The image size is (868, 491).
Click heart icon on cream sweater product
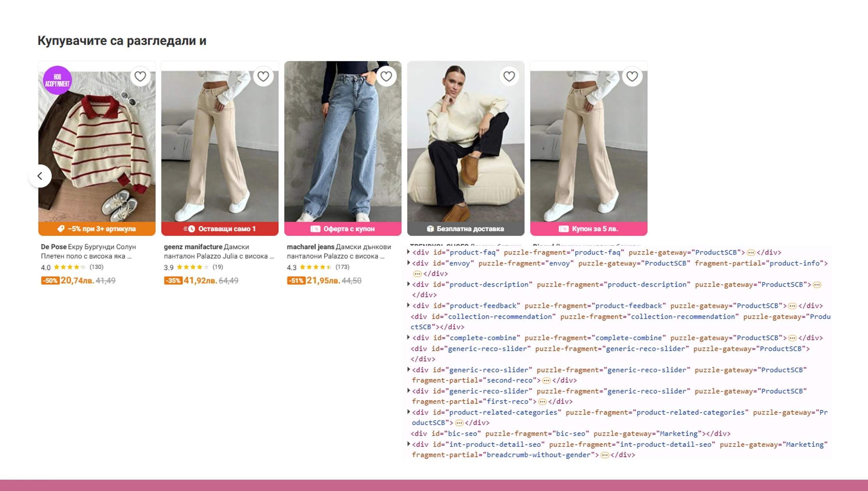pyautogui.click(x=509, y=77)
